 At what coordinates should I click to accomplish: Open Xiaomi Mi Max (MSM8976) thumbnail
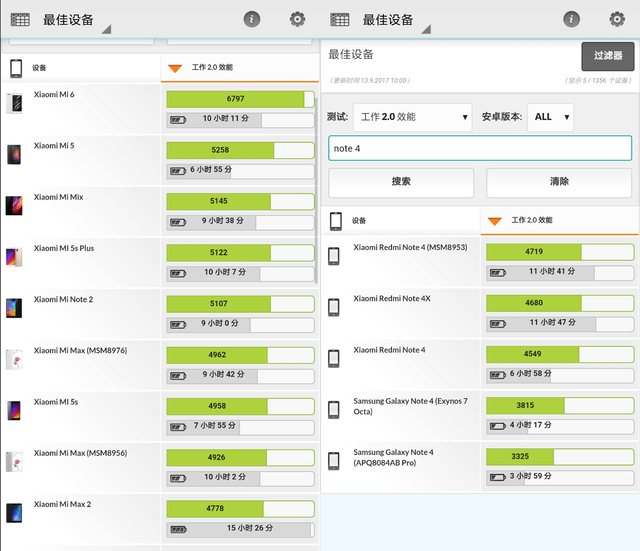pos(14,359)
